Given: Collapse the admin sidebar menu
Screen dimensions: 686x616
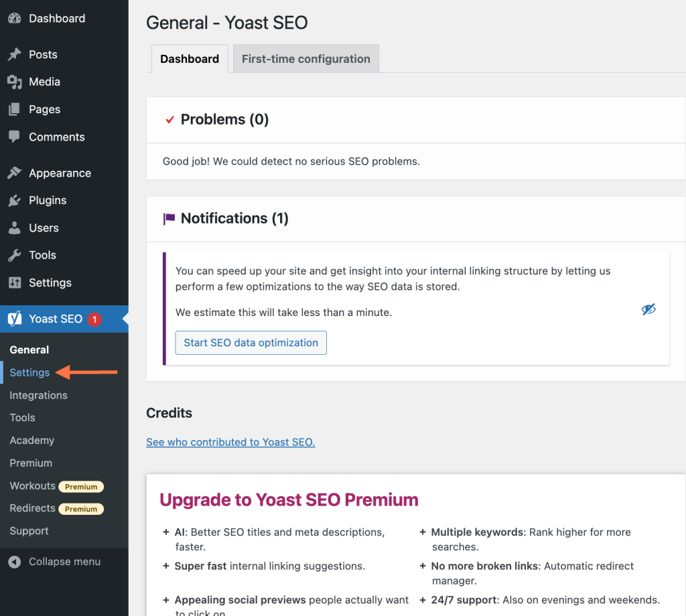Looking at the screenshot, I should [x=64, y=562].
